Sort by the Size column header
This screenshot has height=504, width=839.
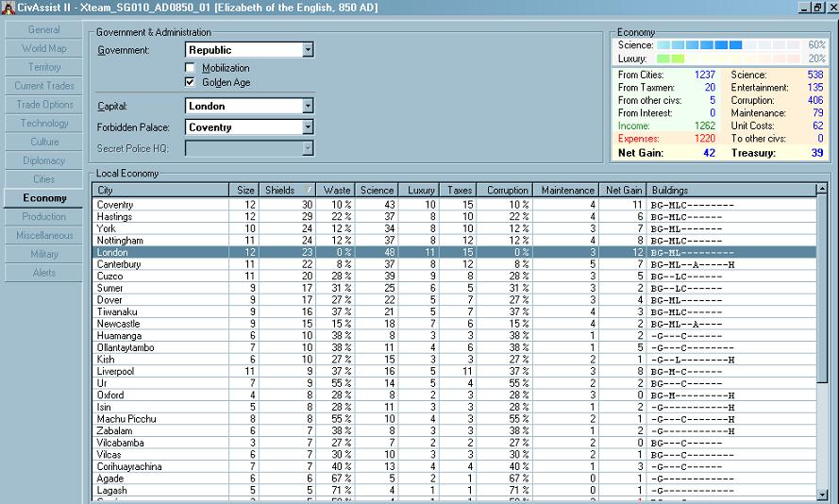244,190
